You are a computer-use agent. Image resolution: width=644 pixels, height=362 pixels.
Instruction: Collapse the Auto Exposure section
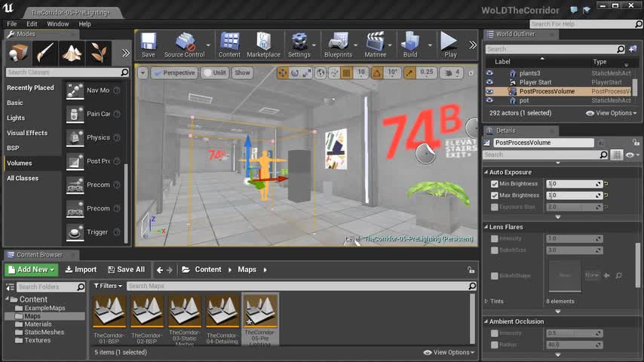(486, 172)
